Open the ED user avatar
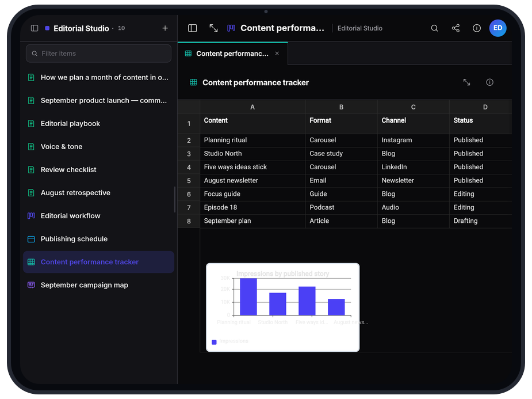The width and height of the screenshot is (532, 399). tap(497, 28)
